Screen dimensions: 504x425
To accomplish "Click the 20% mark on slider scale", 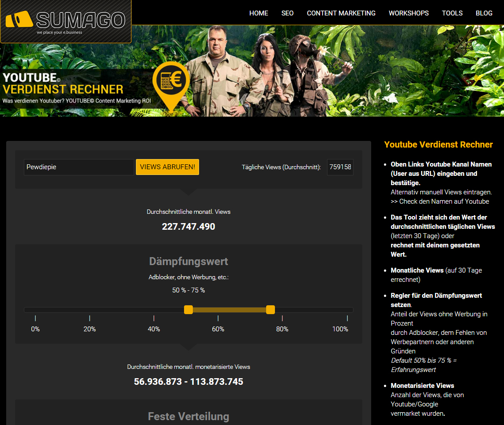I will coord(90,329).
